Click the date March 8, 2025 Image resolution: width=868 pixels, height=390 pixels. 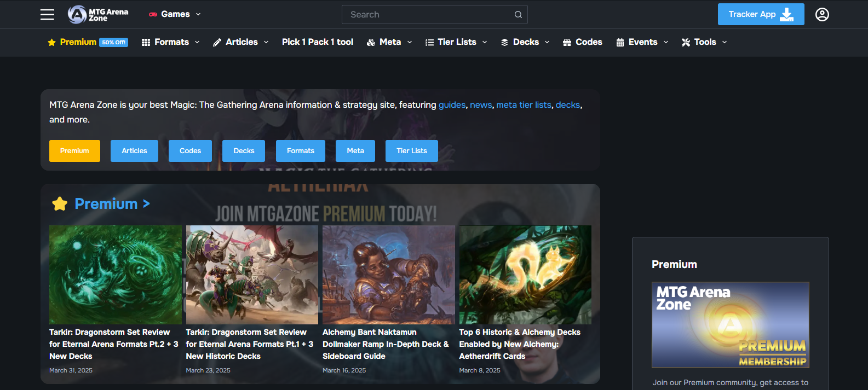480,370
